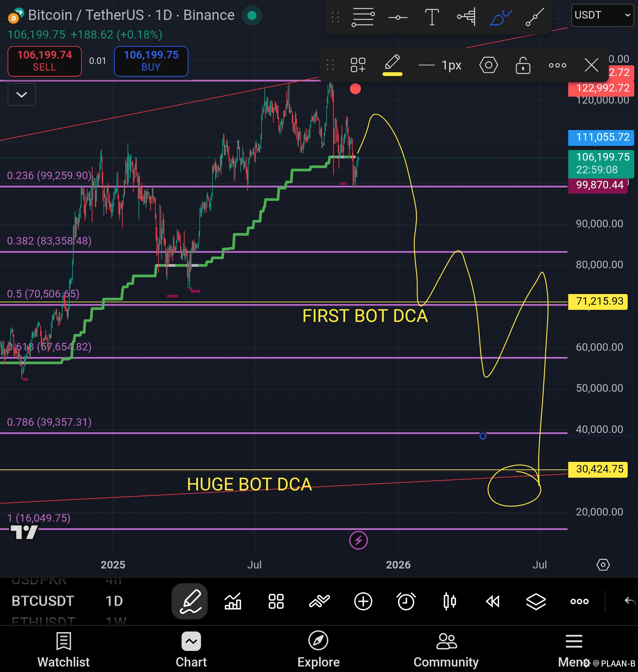Tap the SELL price button
The width and height of the screenshot is (638, 672).
coord(45,61)
